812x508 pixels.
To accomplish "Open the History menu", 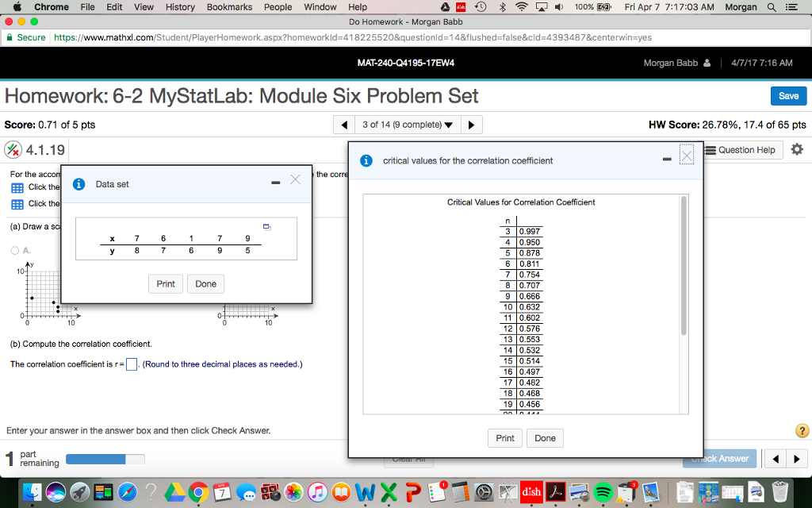I will tap(180, 6).
